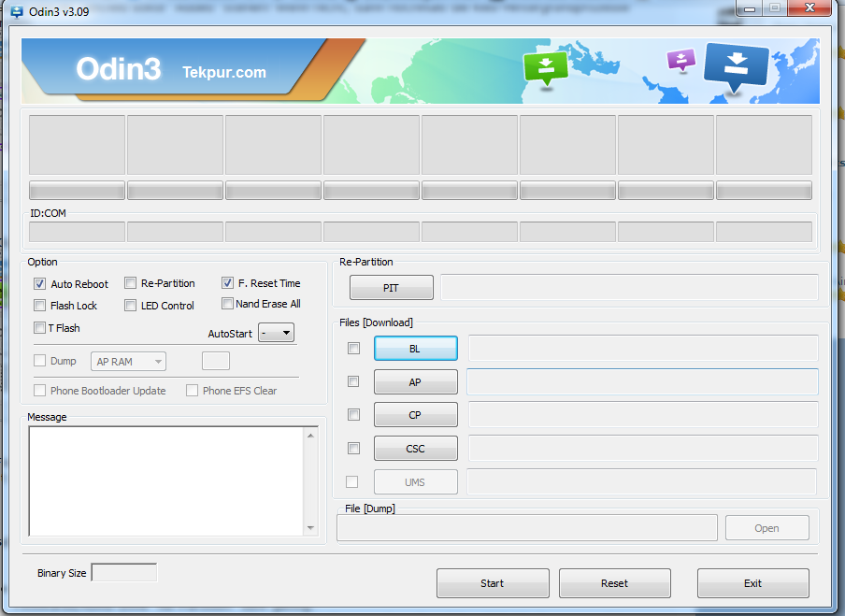Click the Start button
Viewport: 845px width, 616px height.
tap(493, 583)
